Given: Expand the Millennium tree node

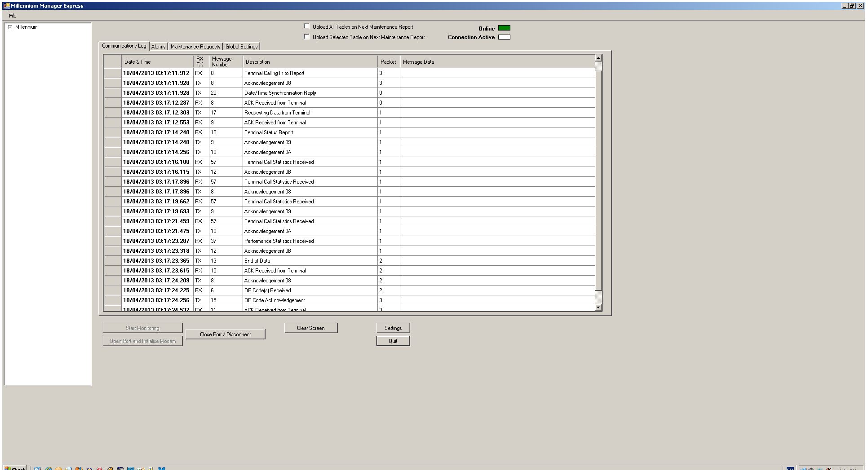Looking at the screenshot, I should click(10, 27).
